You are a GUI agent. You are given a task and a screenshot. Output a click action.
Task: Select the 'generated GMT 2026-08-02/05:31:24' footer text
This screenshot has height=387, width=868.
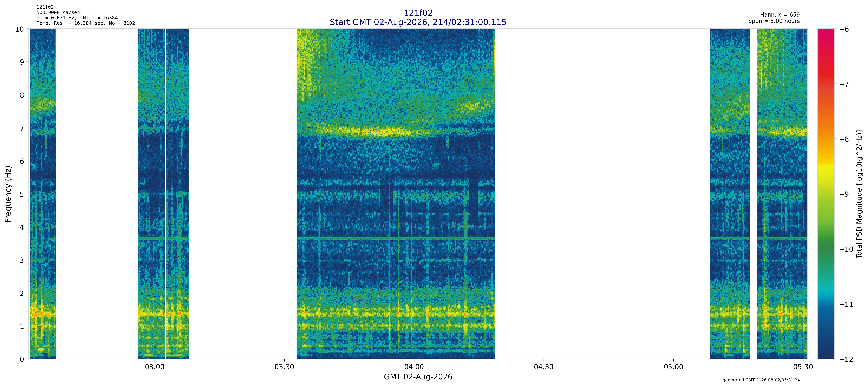click(x=761, y=380)
